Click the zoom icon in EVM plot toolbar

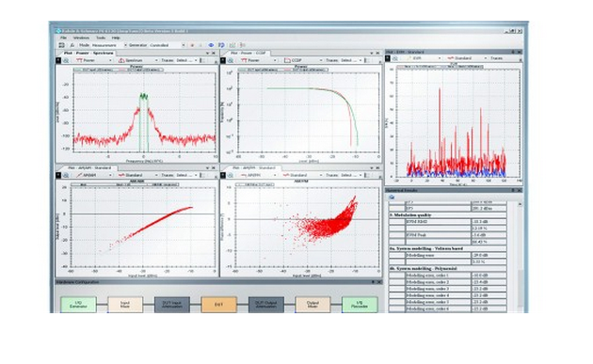click(x=394, y=58)
